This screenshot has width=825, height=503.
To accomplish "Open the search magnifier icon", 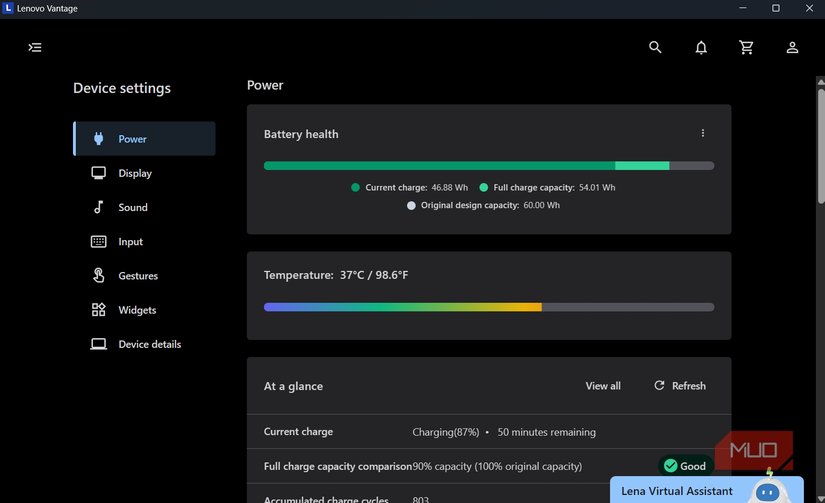I will click(x=655, y=47).
